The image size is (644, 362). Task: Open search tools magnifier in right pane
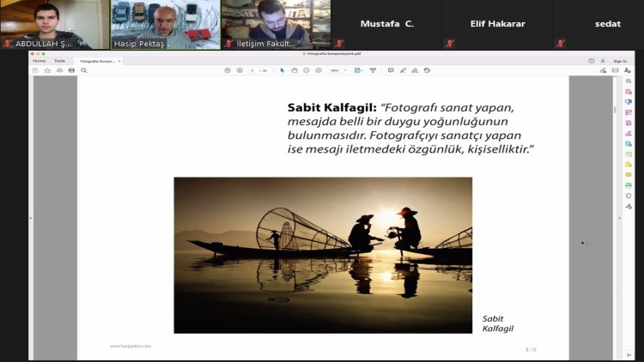629,81
